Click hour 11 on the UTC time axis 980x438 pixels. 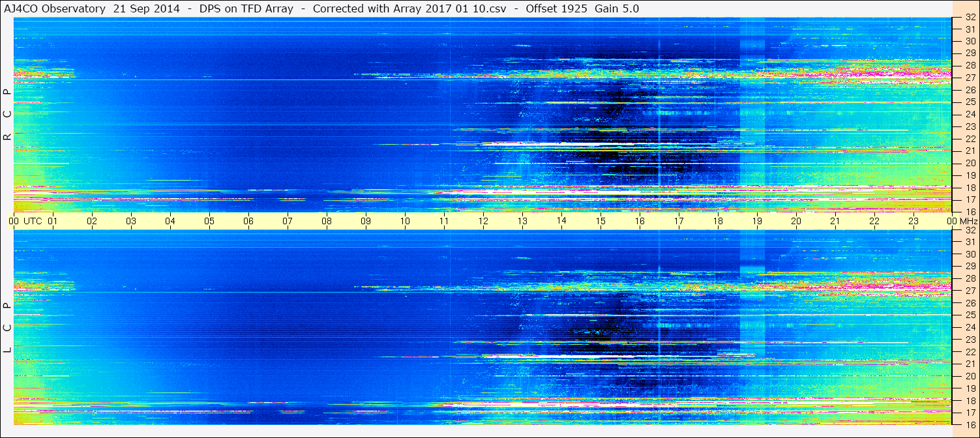[444, 221]
